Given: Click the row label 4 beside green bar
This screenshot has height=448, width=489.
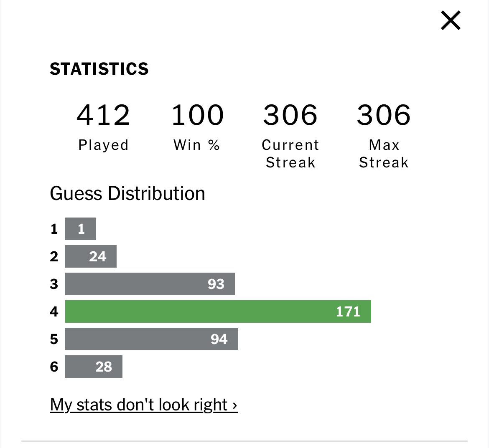Looking at the screenshot, I should click(x=54, y=311).
